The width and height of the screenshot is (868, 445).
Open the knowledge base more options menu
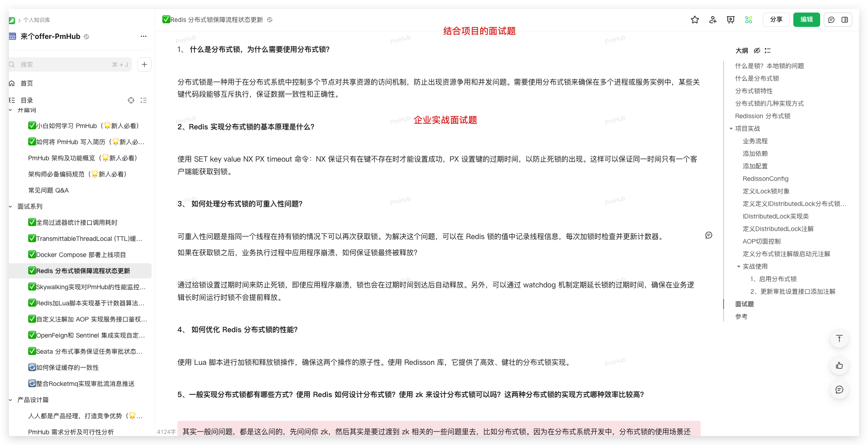coord(143,36)
